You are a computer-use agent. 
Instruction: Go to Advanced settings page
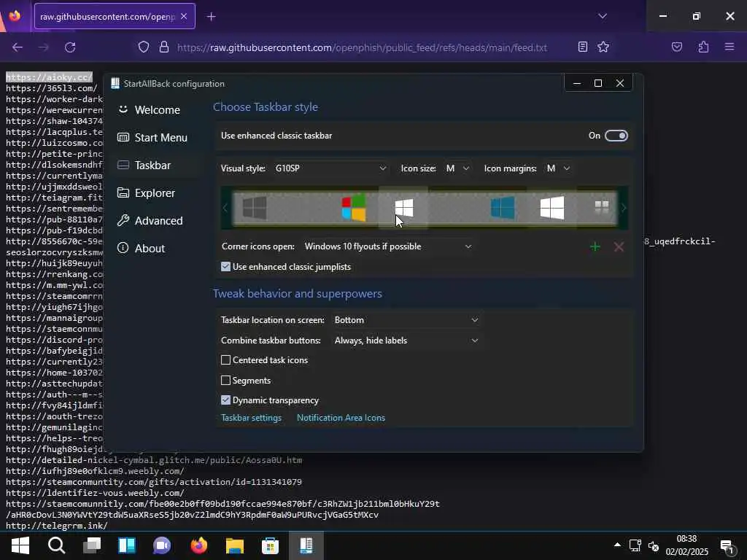tap(150, 220)
